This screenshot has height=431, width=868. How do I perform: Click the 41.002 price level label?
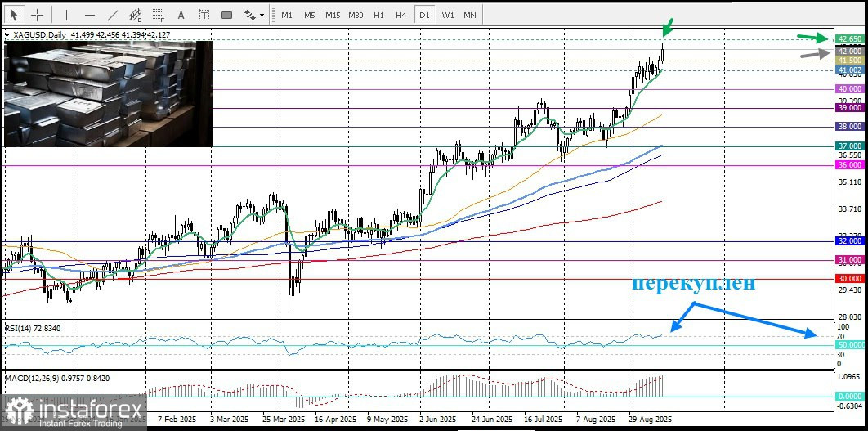click(x=849, y=70)
